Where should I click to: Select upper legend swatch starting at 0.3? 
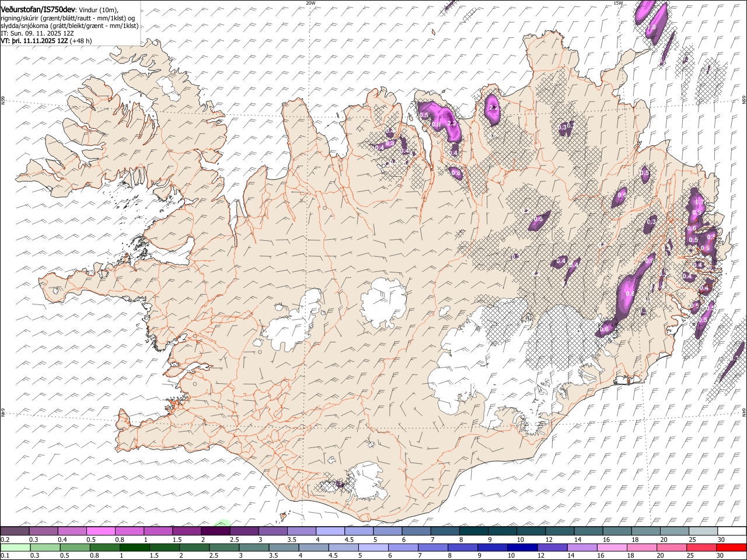click(44, 531)
